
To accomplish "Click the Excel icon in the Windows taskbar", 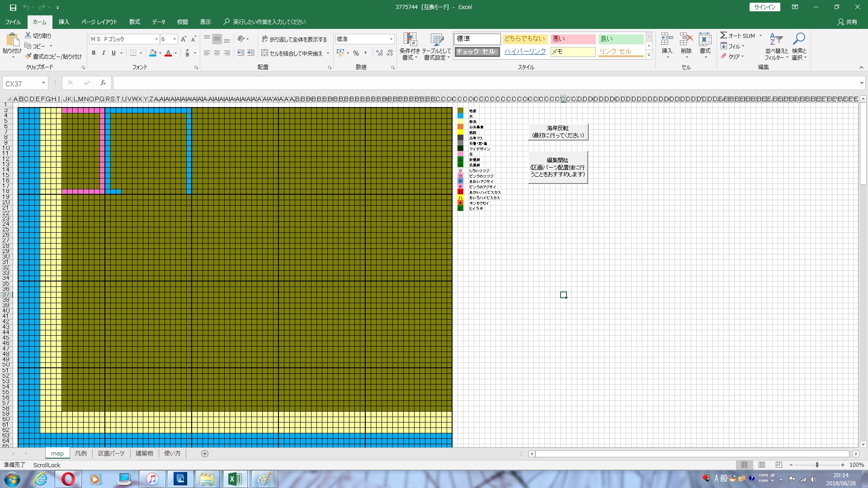I will click(235, 479).
